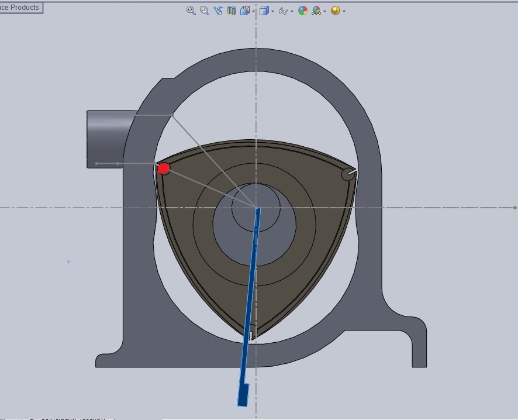Open the Apply Scene dropdown arrow

click(x=325, y=11)
